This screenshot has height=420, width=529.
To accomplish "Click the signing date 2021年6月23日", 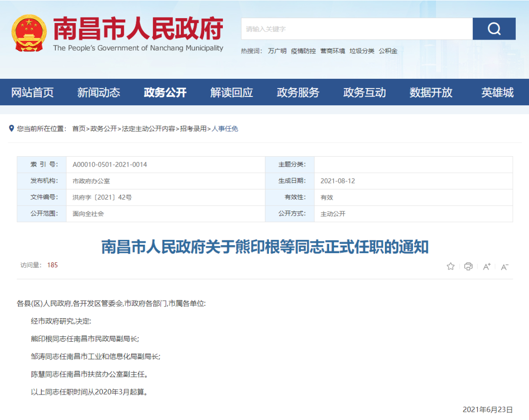I will [487, 410].
